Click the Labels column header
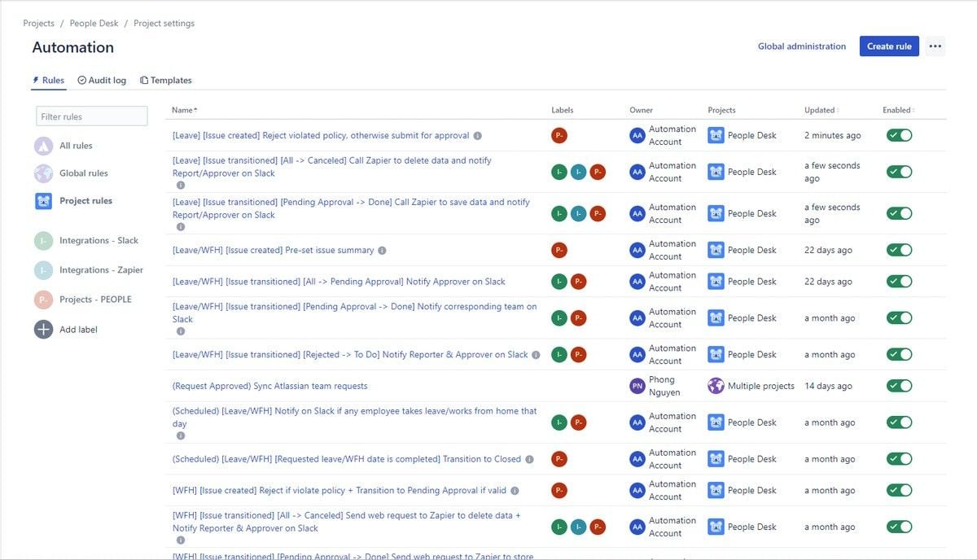This screenshot has width=977, height=560. pos(563,110)
